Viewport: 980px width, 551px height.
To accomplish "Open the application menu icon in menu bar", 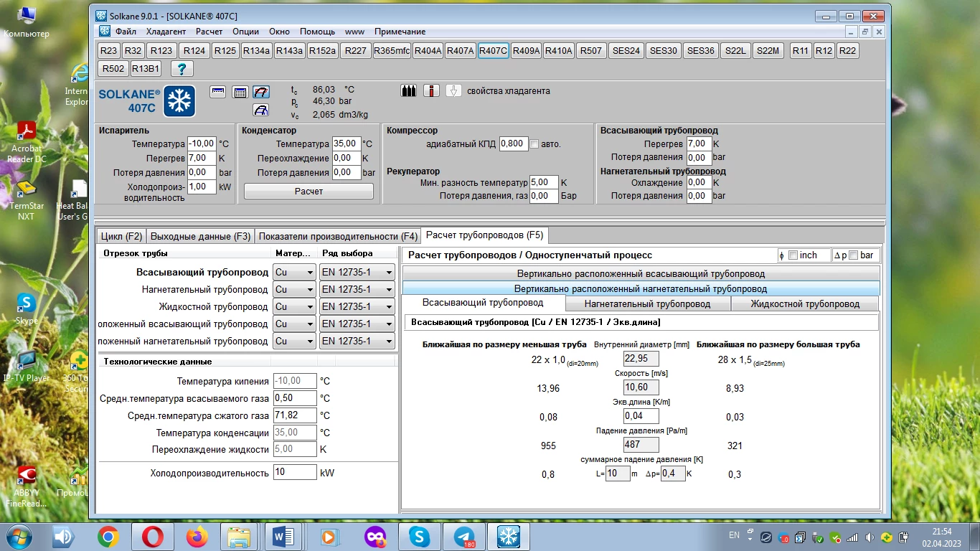I will click(105, 32).
